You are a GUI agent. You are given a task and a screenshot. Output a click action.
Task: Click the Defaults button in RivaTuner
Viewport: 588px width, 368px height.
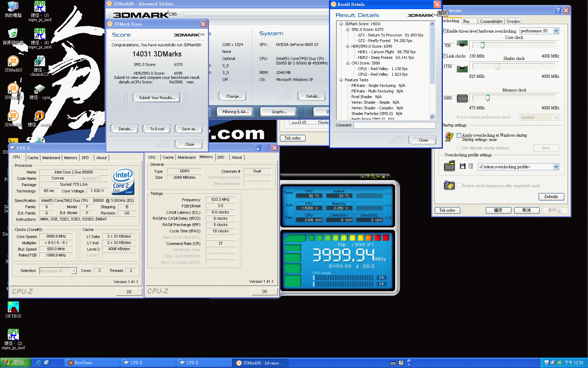tap(551, 197)
